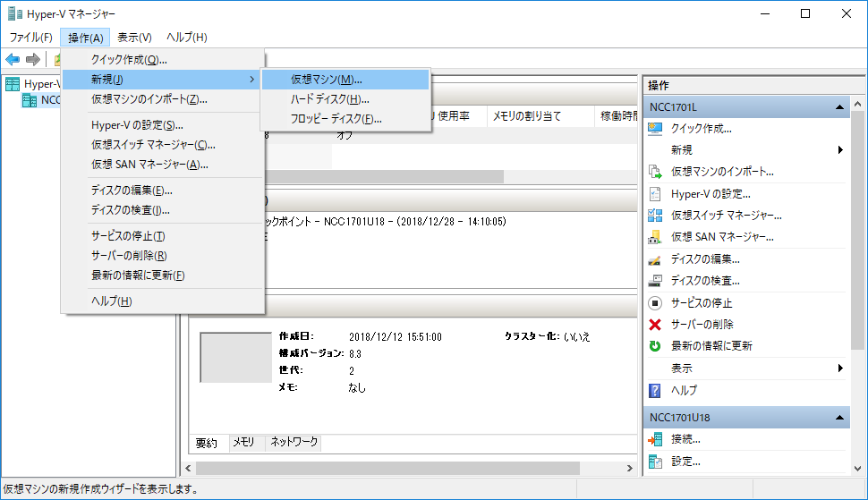Click the forward arrow toolbar icon
Screen dimensions: 868x500
pyautogui.click(x=32, y=59)
